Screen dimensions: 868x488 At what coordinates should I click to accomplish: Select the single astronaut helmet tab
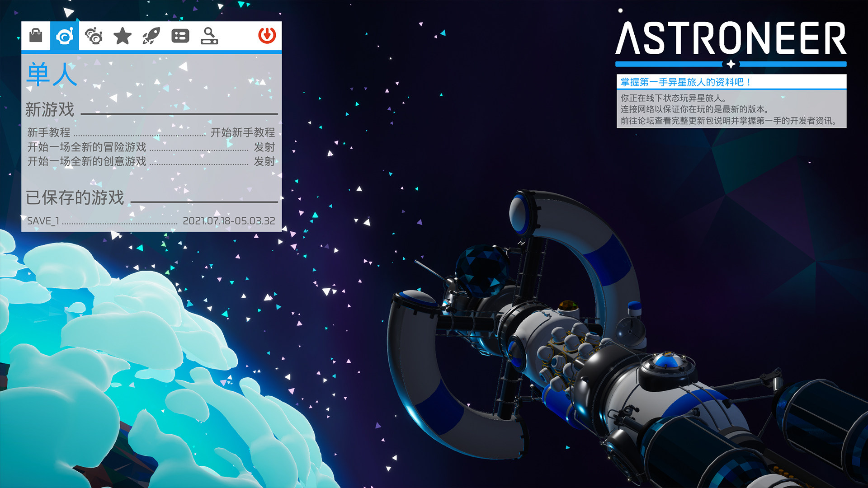point(64,36)
